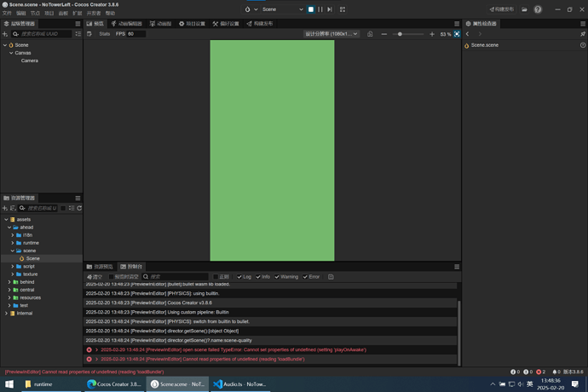
Task: Click the build publish button at top right
Action: [x=502, y=9]
